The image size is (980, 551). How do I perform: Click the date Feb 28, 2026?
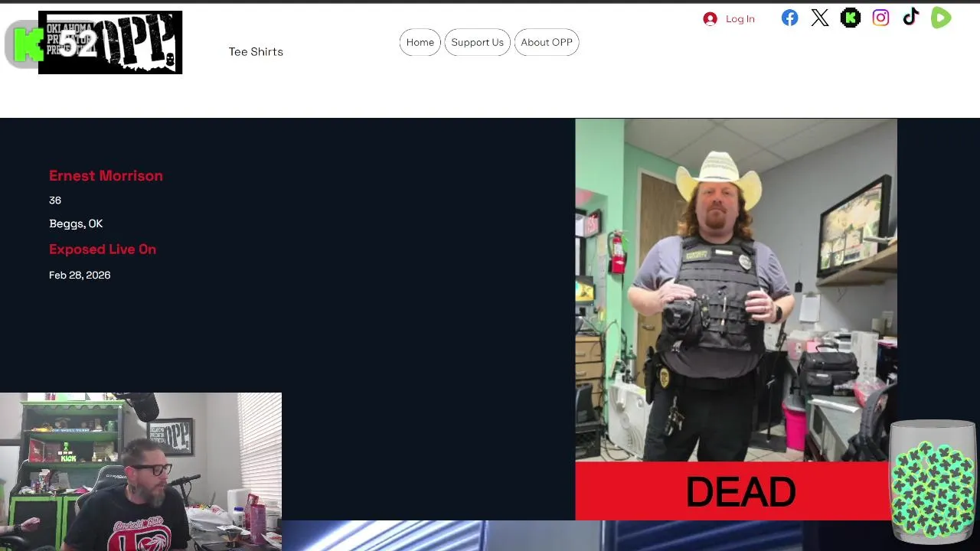[80, 275]
